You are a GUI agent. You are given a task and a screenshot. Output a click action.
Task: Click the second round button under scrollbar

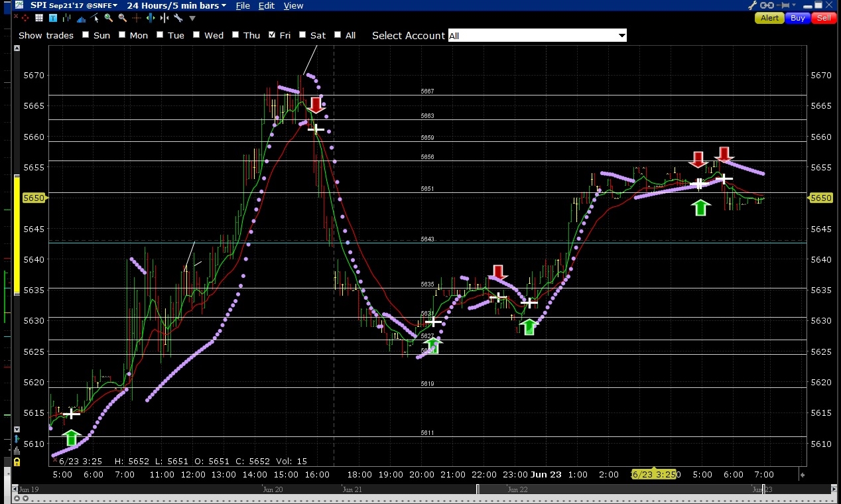click(x=25, y=498)
